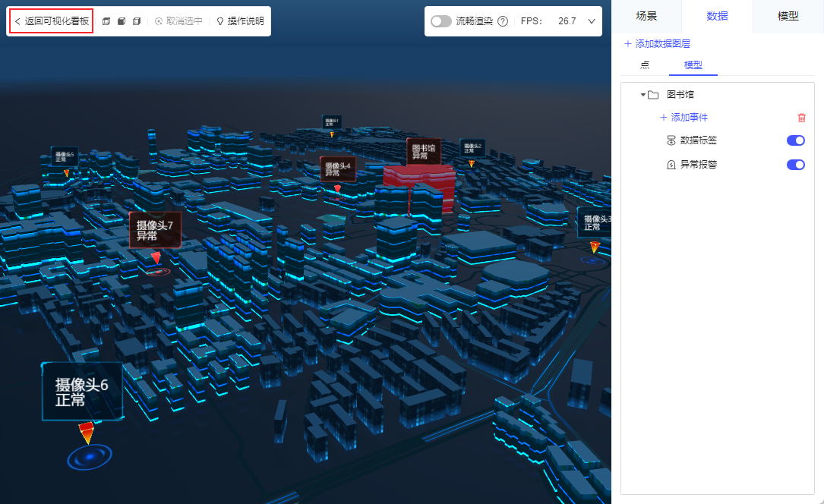Click the 图书馆 异常 label in scene
This screenshot has height=504, width=824.
pyautogui.click(x=424, y=152)
